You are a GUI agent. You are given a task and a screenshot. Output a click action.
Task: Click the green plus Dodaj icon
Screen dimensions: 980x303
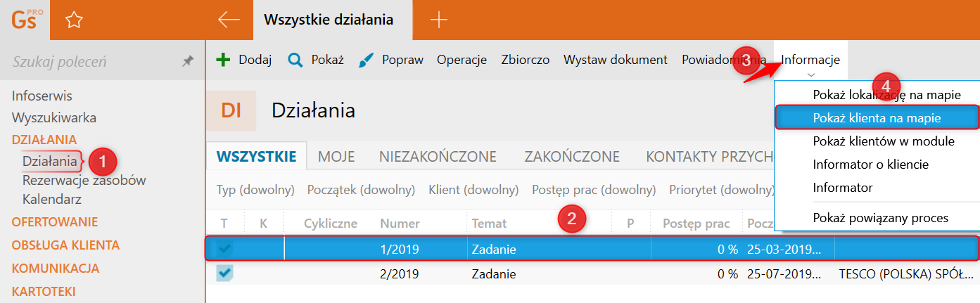pos(223,60)
